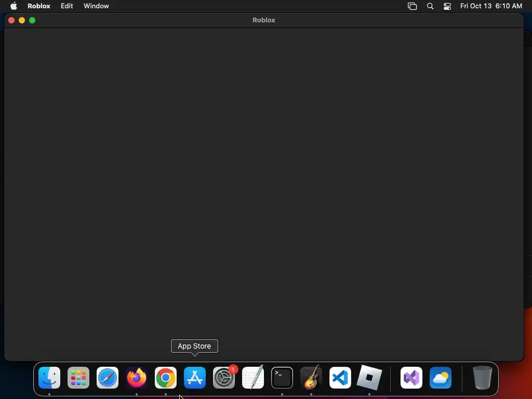Image resolution: width=532 pixels, height=399 pixels.
Task: Launch Firefox from the Dock
Action: point(137,378)
